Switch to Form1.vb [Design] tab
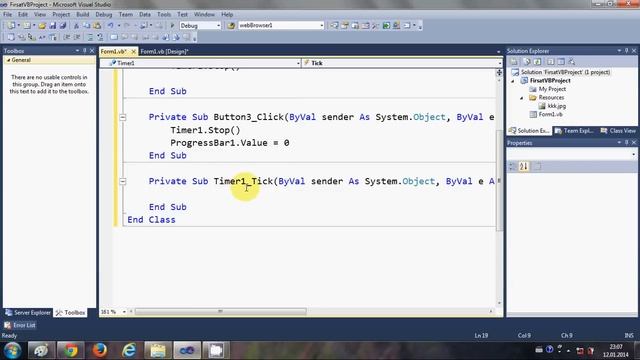 pyautogui.click(x=164, y=51)
